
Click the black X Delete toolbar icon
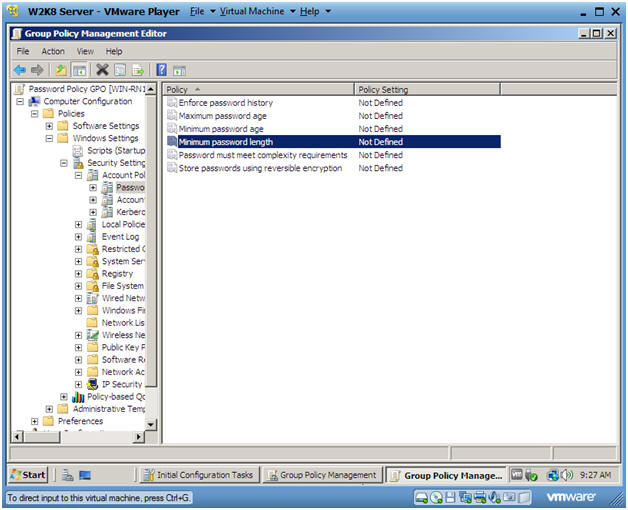(x=102, y=70)
